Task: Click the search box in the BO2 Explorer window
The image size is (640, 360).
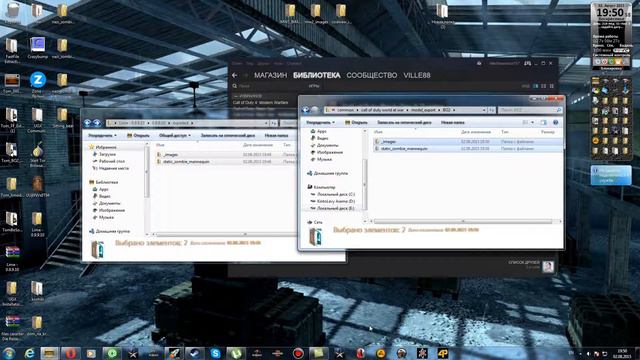Action: point(529,110)
